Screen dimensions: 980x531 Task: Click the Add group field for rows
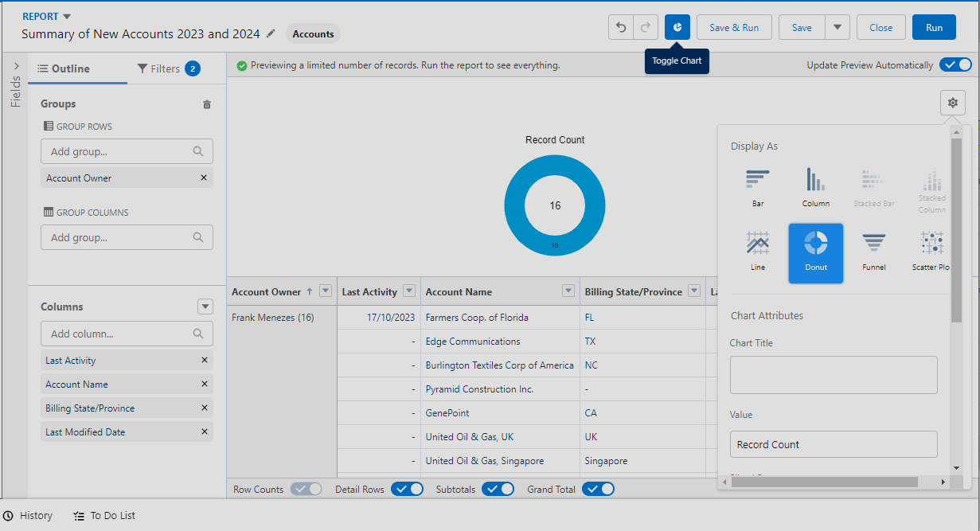[127, 151]
